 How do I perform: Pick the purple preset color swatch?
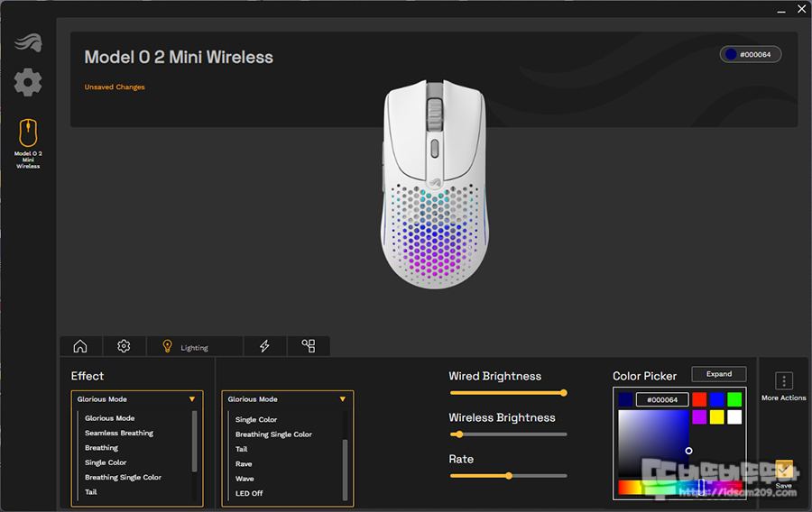(699, 416)
